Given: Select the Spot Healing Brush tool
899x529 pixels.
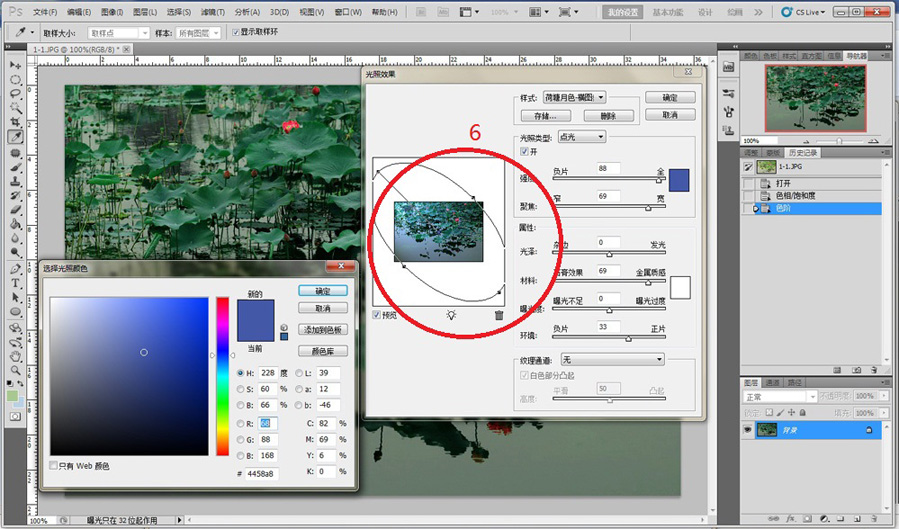Looking at the screenshot, I should click(15, 153).
